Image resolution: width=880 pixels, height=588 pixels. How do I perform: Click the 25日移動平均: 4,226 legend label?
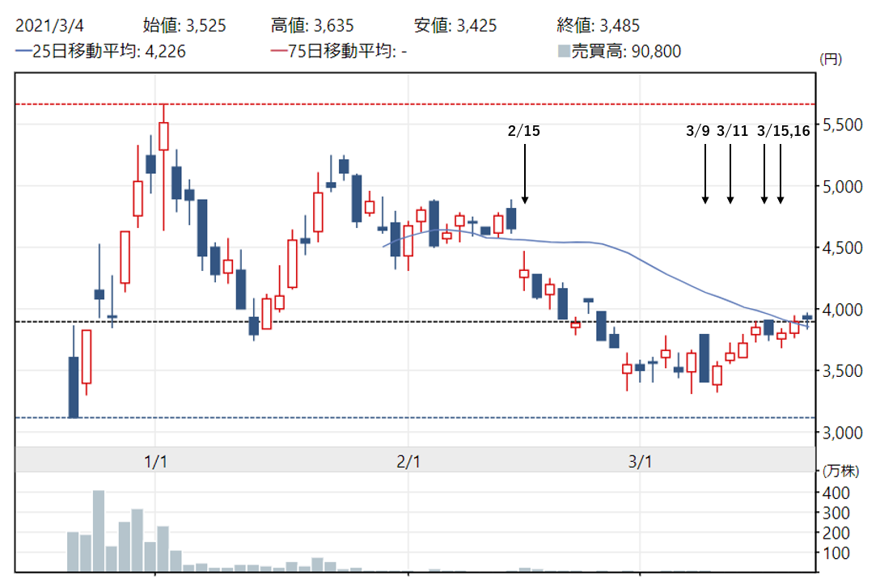109,51
